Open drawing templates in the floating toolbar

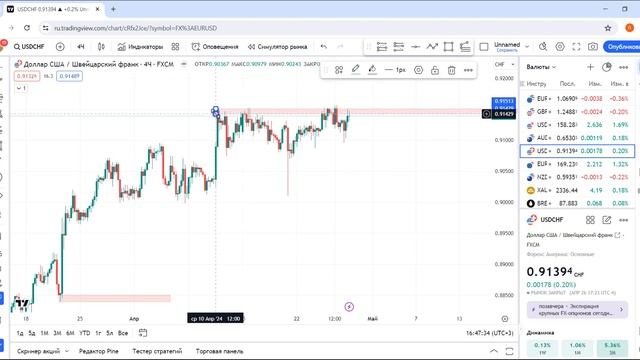click(x=339, y=70)
